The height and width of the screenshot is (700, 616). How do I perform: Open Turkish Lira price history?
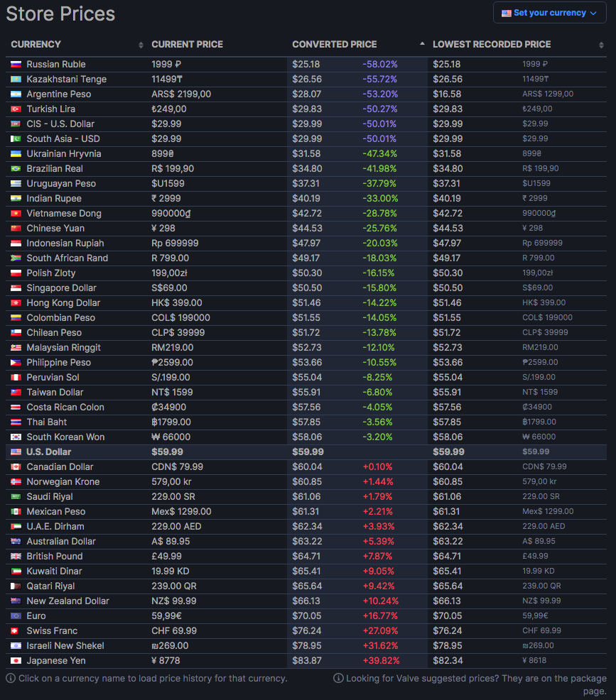tap(51, 109)
